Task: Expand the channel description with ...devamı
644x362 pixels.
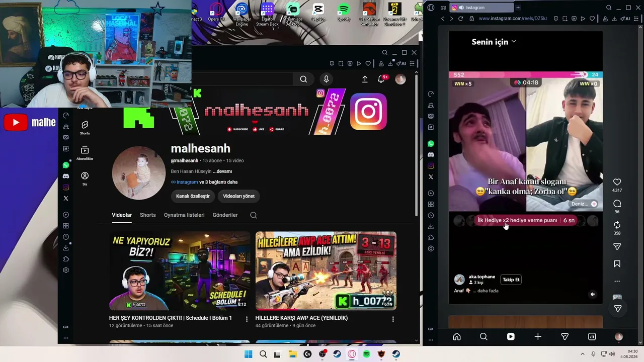Action: (x=222, y=171)
